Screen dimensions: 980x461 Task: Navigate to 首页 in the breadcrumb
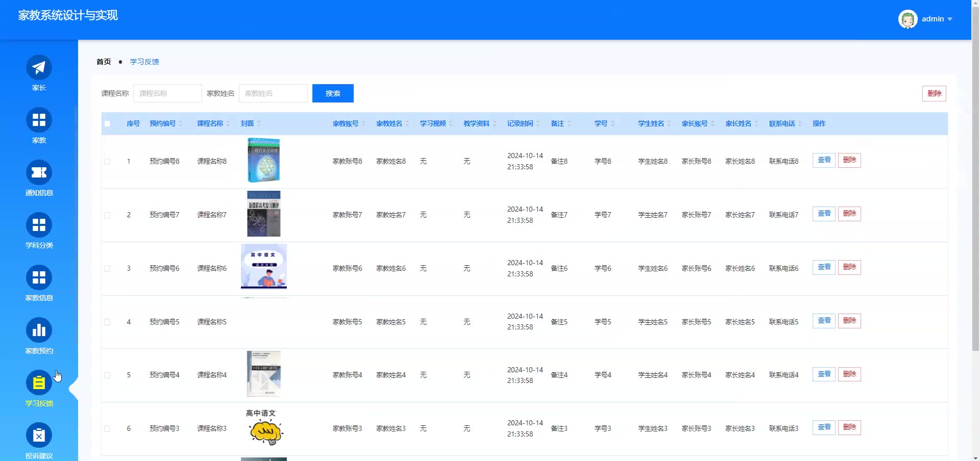coord(104,62)
